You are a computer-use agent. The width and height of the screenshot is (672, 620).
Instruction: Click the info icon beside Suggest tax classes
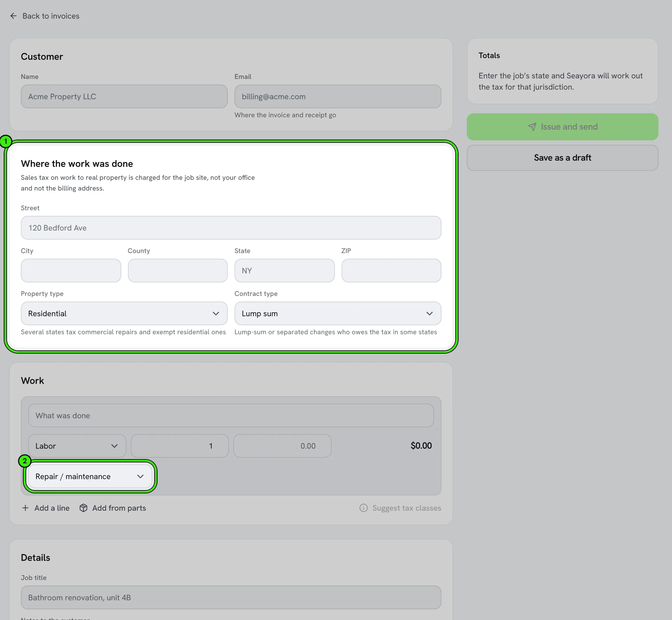pyautogui.click(x=363, y=508)
